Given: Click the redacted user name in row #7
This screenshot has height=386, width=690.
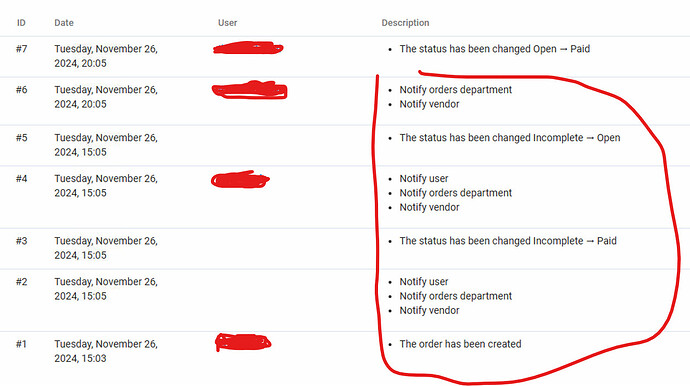Looking at the screenshot, I should 248,48.
